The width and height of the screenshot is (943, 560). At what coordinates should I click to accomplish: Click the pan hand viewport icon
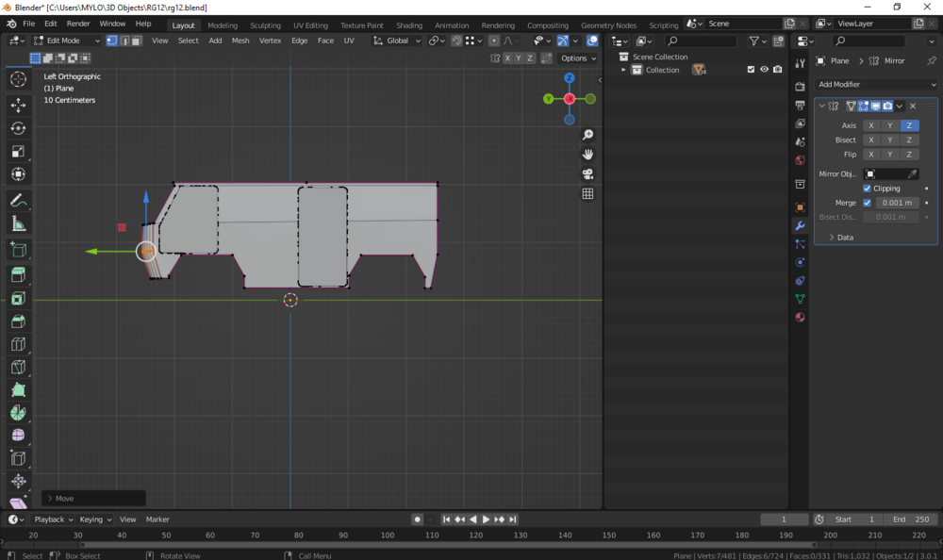click(587, 155)
